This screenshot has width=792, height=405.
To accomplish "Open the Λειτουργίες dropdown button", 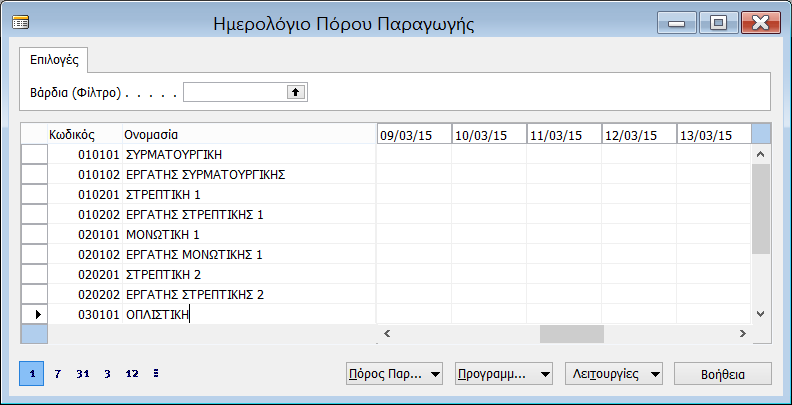I will click(x=614, y=374).
